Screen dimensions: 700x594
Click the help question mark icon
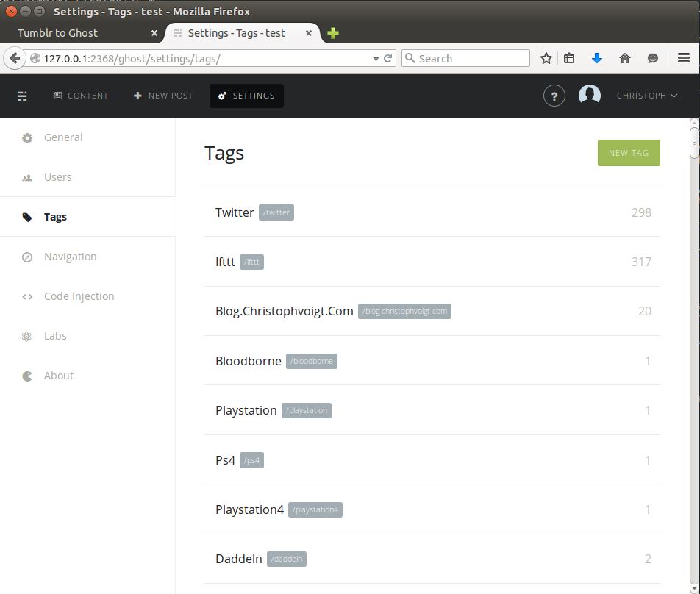point(554,96)
